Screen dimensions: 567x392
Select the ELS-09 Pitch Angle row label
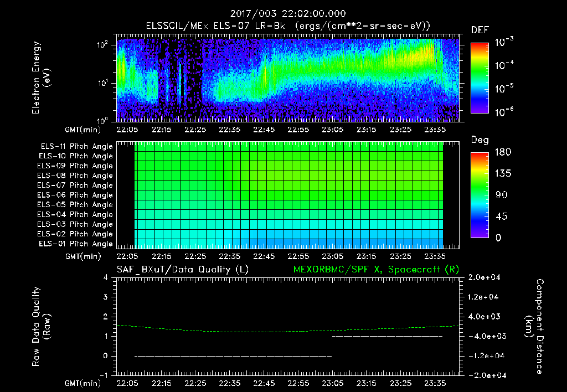tap(75, 166)
